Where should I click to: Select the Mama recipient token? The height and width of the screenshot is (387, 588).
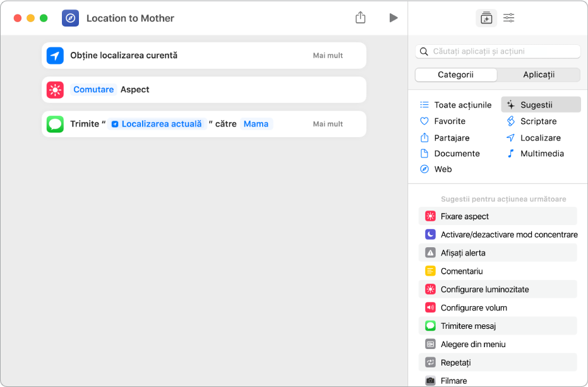(256, 124)
